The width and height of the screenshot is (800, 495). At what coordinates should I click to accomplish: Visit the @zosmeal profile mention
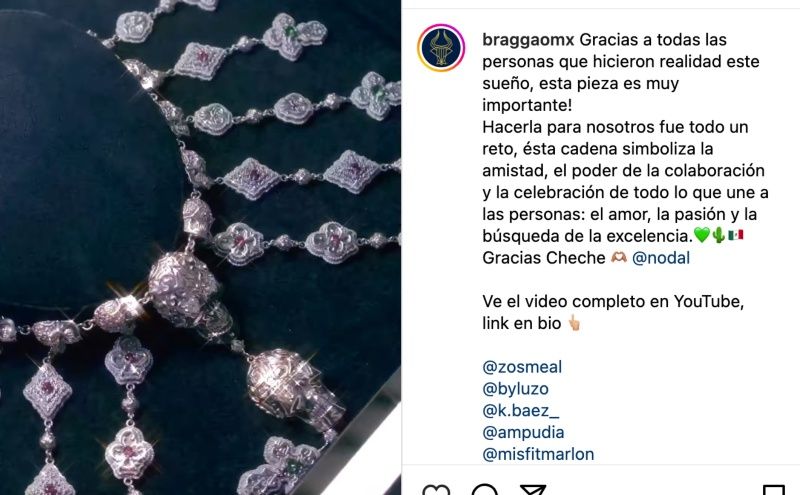click(x=522, y=367)
